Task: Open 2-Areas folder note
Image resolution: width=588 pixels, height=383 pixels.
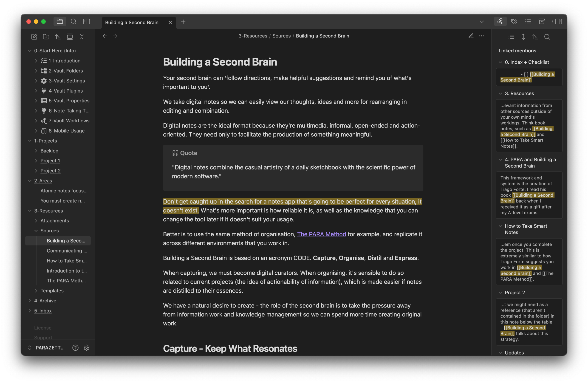Action: (43, 180)
